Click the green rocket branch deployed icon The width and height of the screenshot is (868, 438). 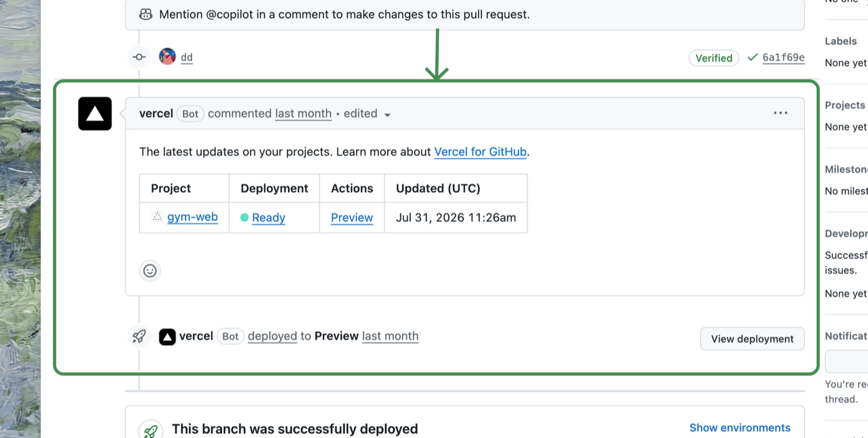coord(151,431)
